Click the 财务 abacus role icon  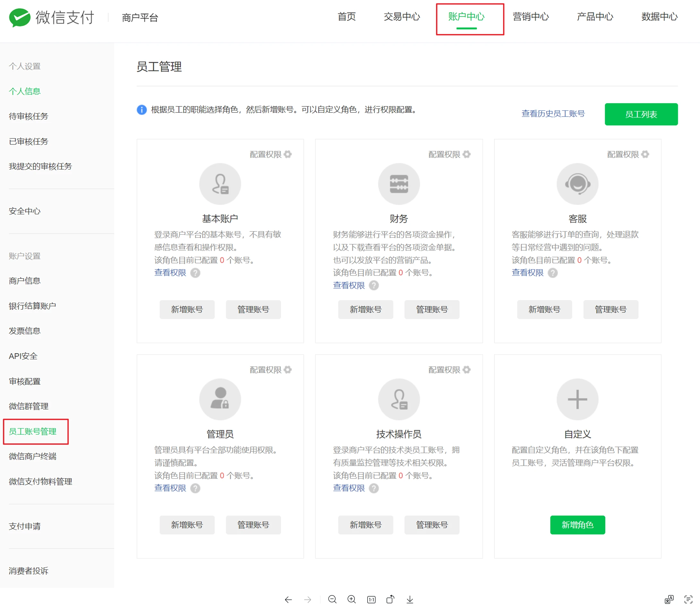[399, 184]
